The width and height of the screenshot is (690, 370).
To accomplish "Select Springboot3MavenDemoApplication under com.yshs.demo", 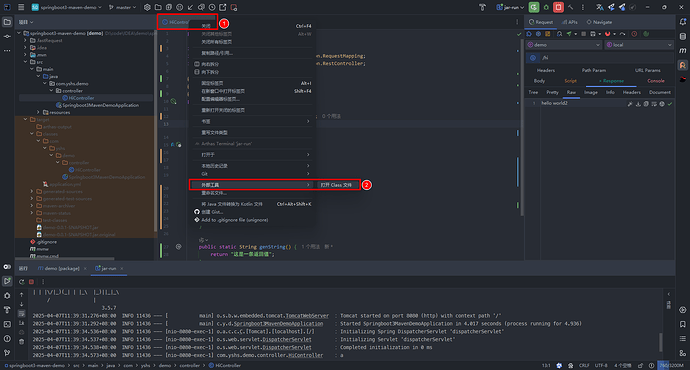I will coord(100,105).
